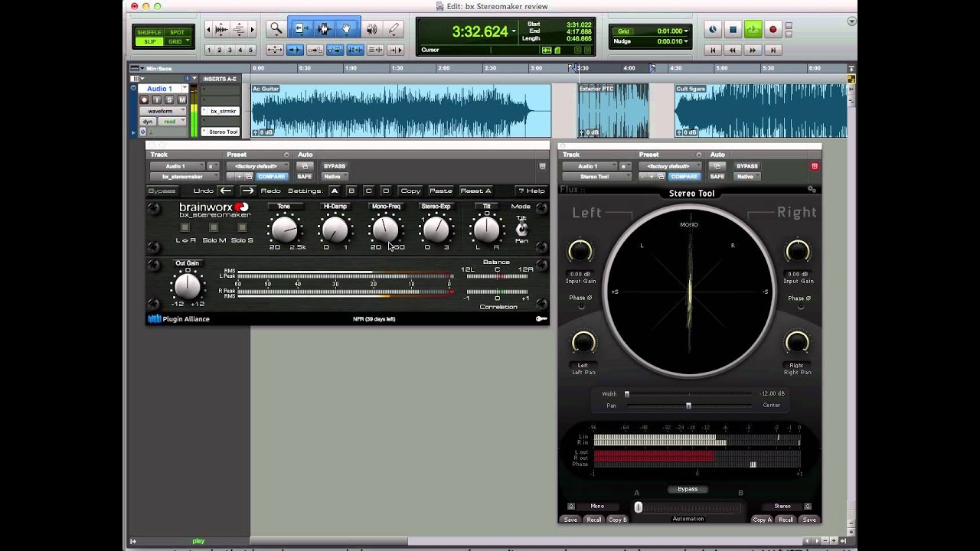Click the red target button in Stereo Tool window
This screenshot has height=551, width=980.
click(x=814, y=166)
